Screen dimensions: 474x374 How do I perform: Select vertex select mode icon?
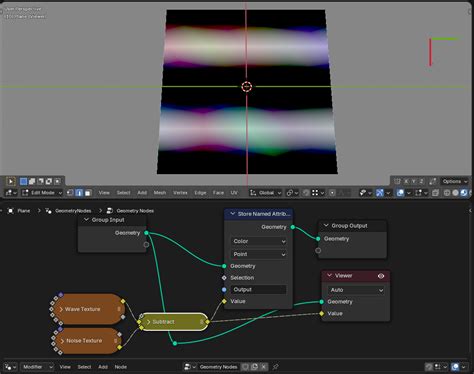70,193
